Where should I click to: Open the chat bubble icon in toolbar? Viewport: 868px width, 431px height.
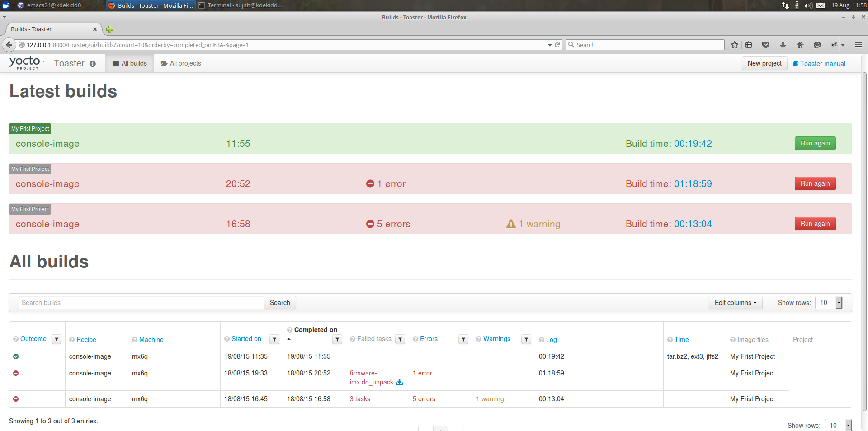click(x=817, y=45)
